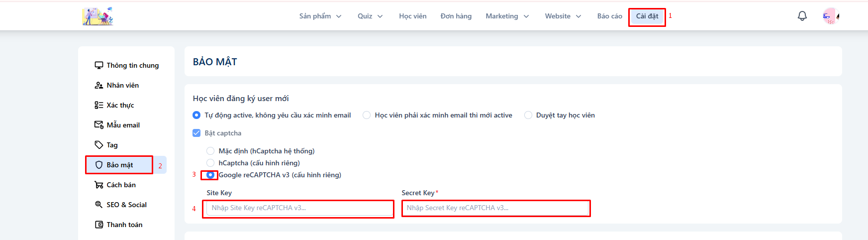Image resolution: width=868 pixels, height=240 pixels.
Task: Click the Tag label icon
Action: click(99, 145)
